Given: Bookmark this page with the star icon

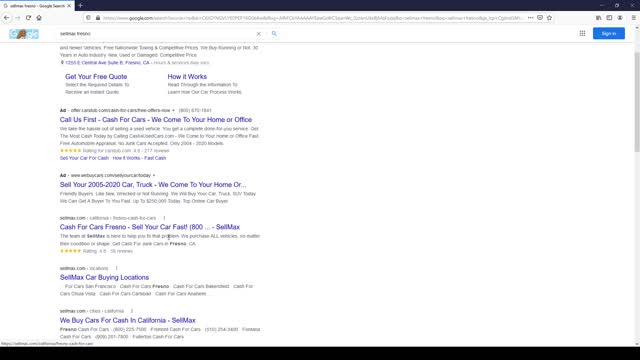Looking at the screenshot, I should 549,18.
